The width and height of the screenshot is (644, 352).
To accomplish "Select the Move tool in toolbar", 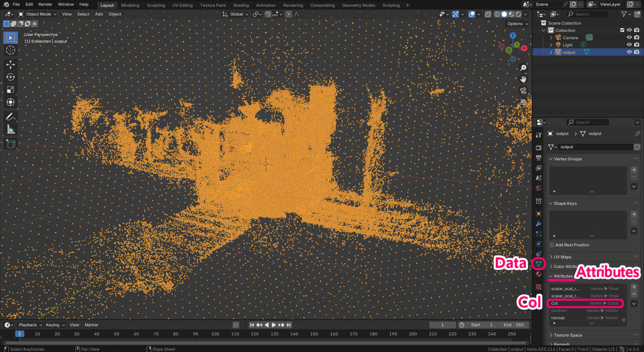I will [x=10, y=65].
